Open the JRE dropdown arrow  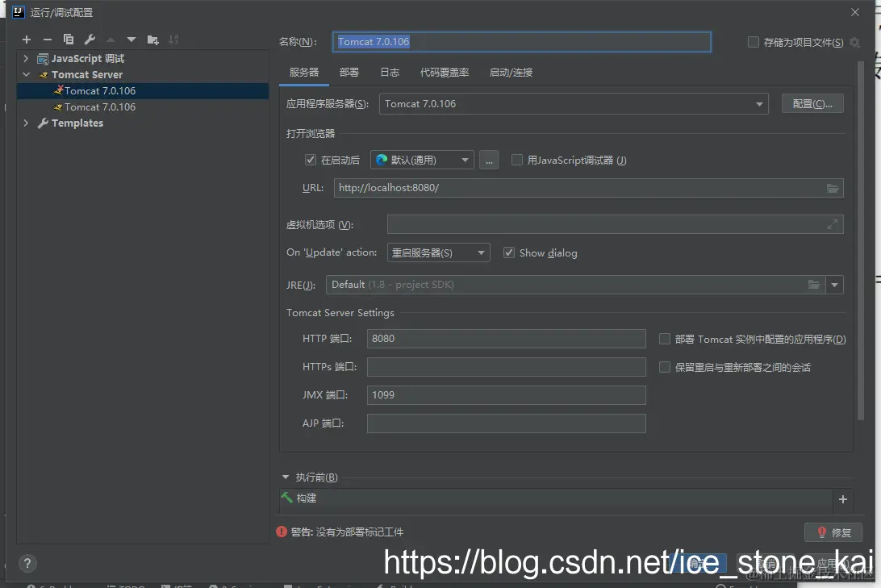pyautogui.click(x=834, y=285)
